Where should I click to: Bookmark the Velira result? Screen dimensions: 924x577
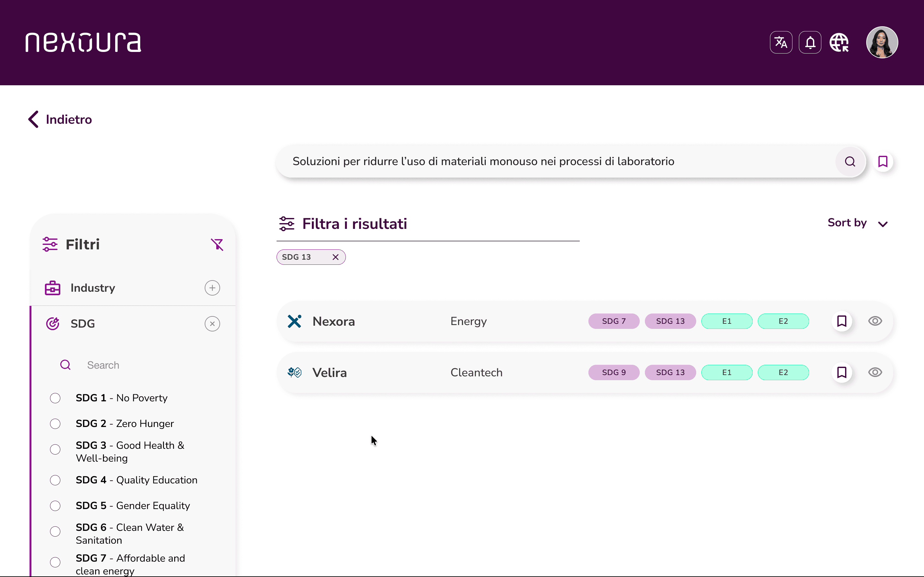842,372
